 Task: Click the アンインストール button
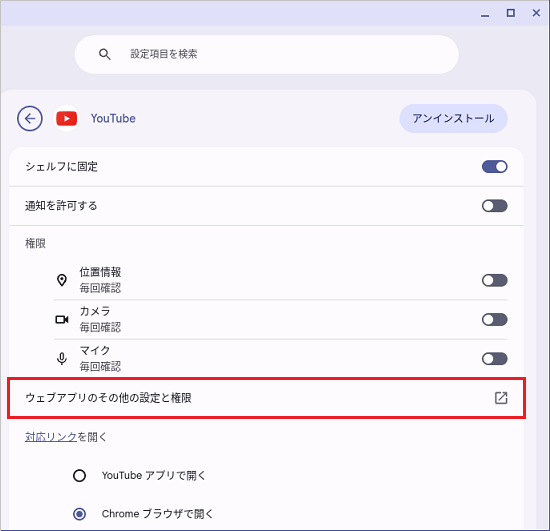(453, 119)
